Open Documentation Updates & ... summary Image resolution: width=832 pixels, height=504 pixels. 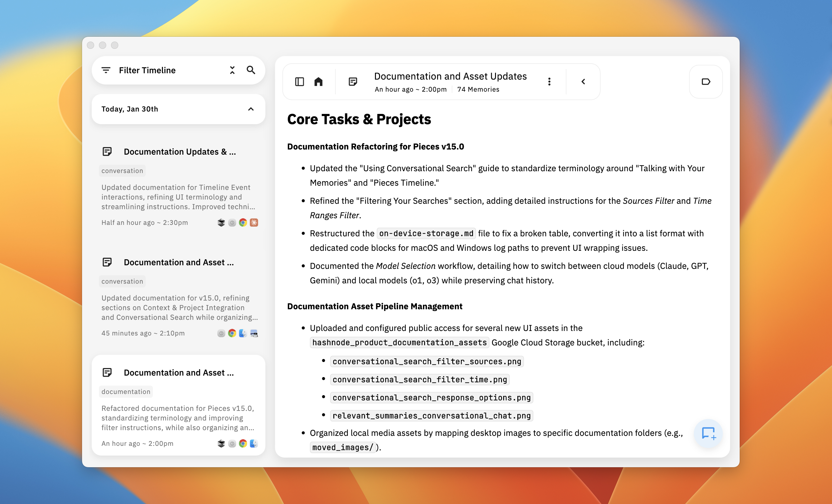point(179,152)
